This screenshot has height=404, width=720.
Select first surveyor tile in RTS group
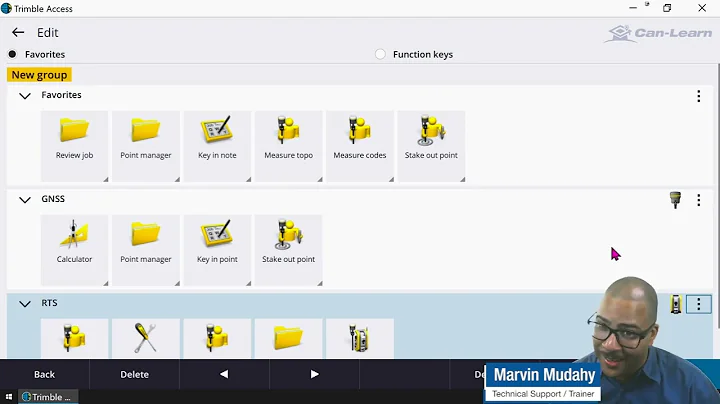tap(74, 338)
